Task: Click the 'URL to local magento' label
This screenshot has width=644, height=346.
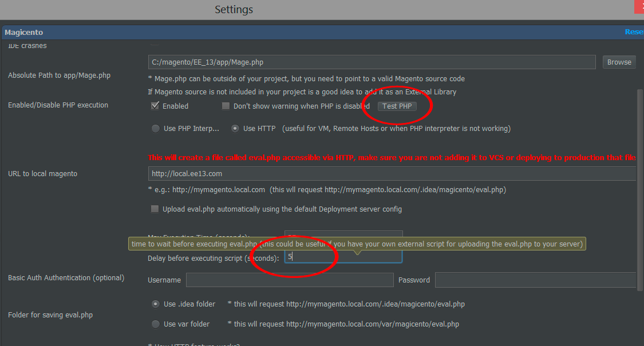Action: [x=43, y=174]
